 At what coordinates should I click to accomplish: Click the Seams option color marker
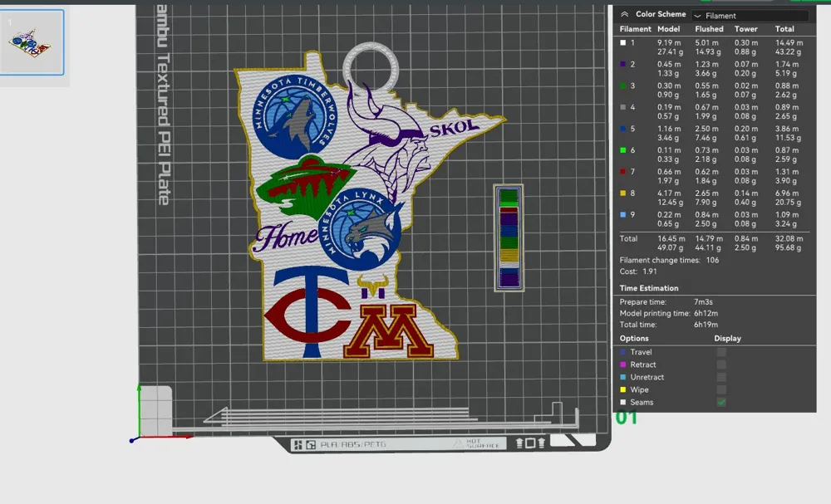tap(623, 403)
